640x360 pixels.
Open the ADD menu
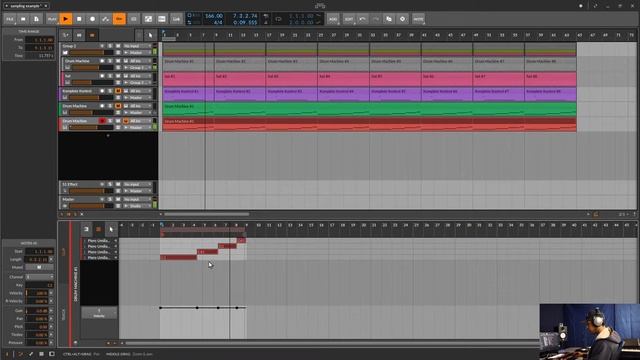click(333, 19)
